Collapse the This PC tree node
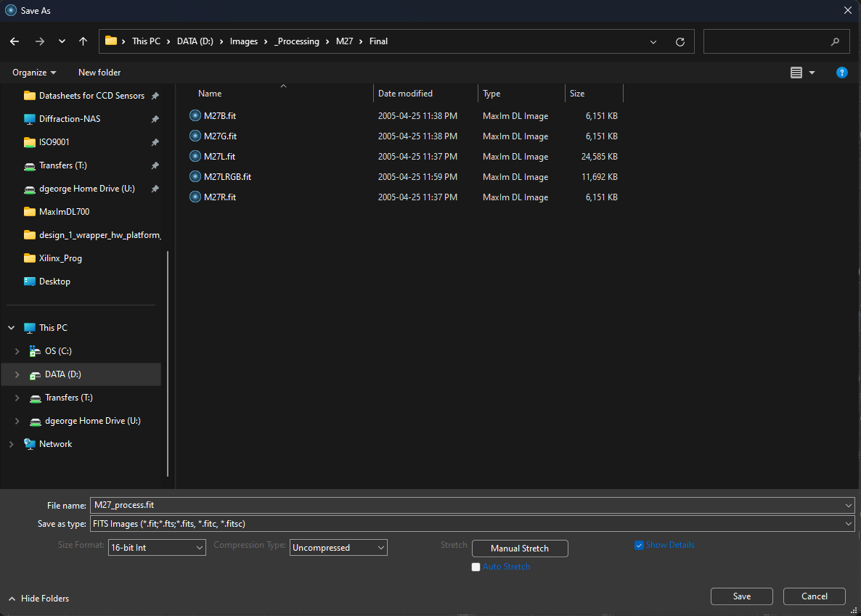This screenshot has width=861, height=616. (x=12, y=328)
